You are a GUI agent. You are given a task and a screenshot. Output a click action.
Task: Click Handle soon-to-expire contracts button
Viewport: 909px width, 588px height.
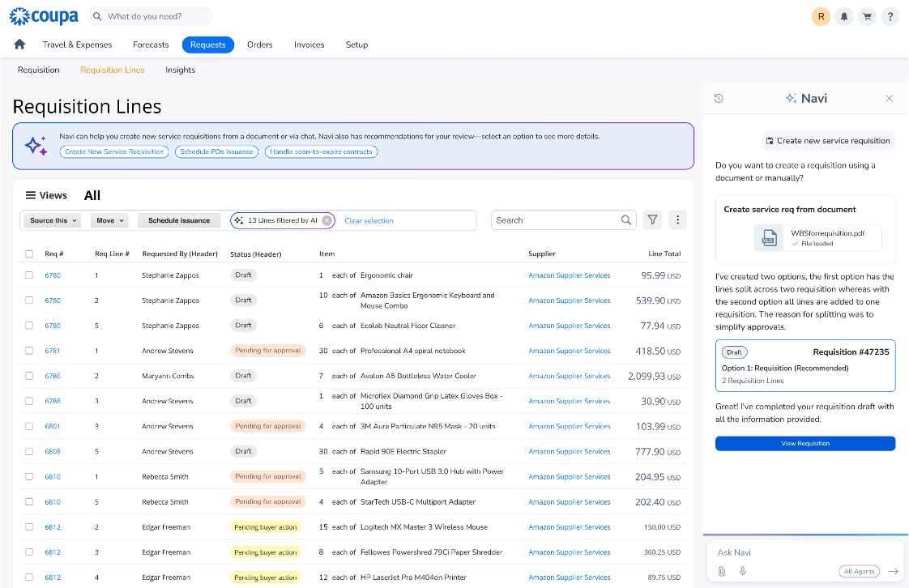pos(321,151)
